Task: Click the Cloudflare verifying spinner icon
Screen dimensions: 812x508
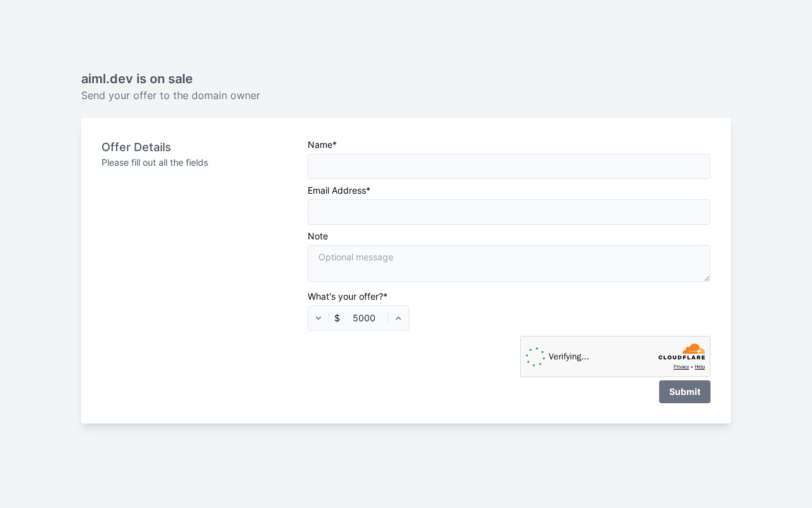Action: (535, 357)
